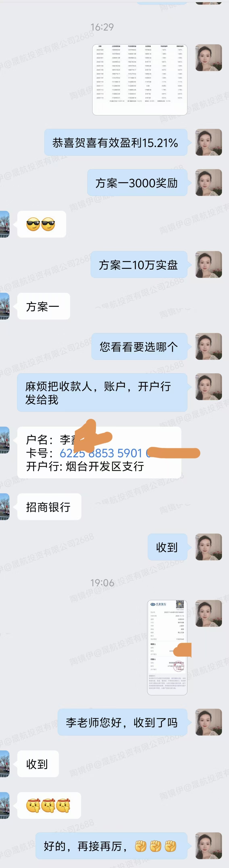Tap the 好的，再接再厉 message bubble
This screenshot has height=868, width=229.
tap(111, 846)
